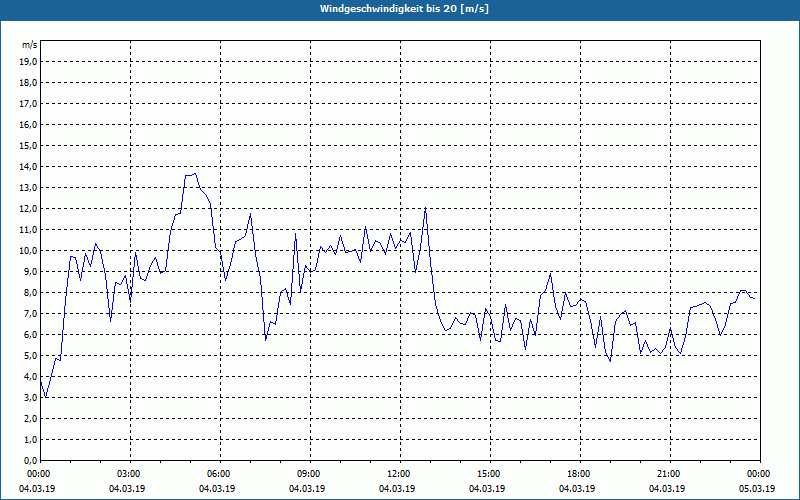Select the y-axis tick "12,0"
Viewport: 800px width, 500px height.
(x=28, y=209)
